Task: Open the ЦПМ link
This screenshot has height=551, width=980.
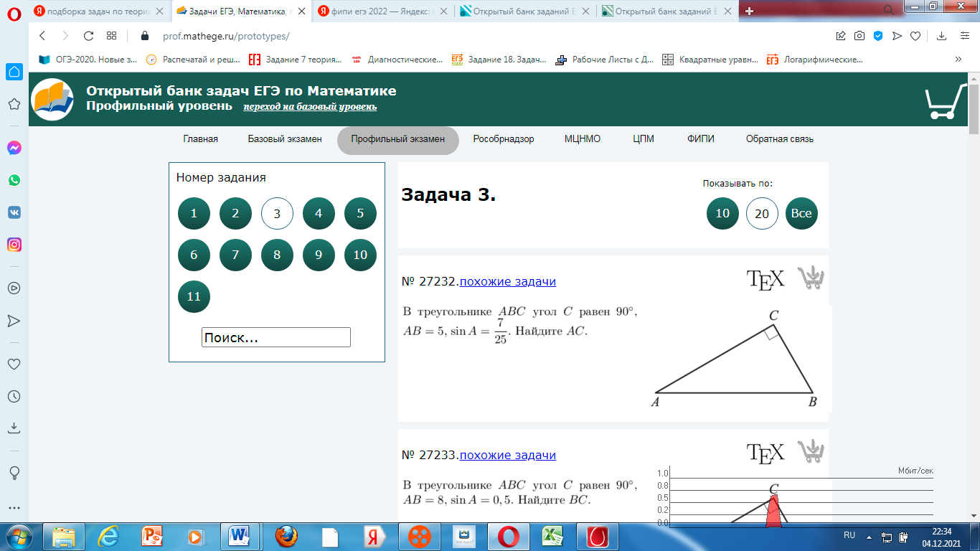Action: pyautogui.click(x=644, y=139)
